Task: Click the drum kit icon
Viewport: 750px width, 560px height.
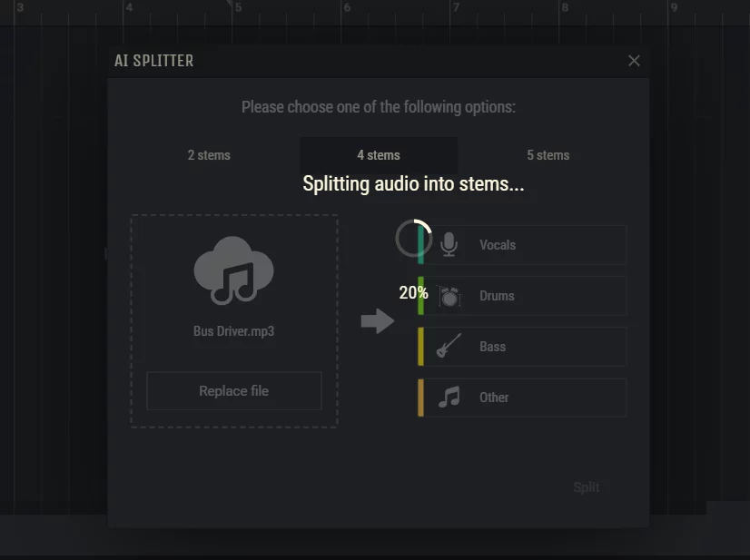Action: 449,296
